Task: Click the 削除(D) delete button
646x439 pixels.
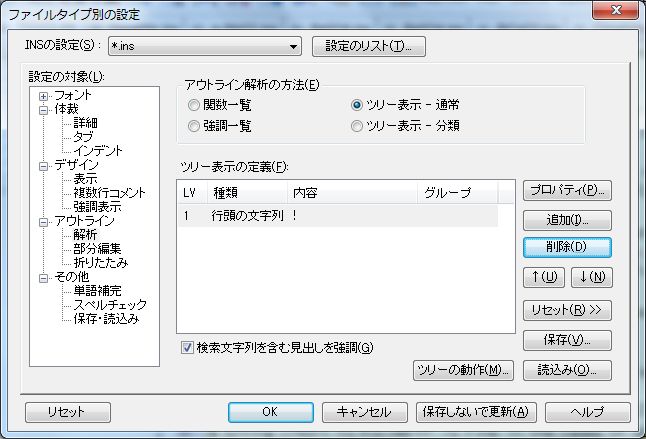Action: 566,246
